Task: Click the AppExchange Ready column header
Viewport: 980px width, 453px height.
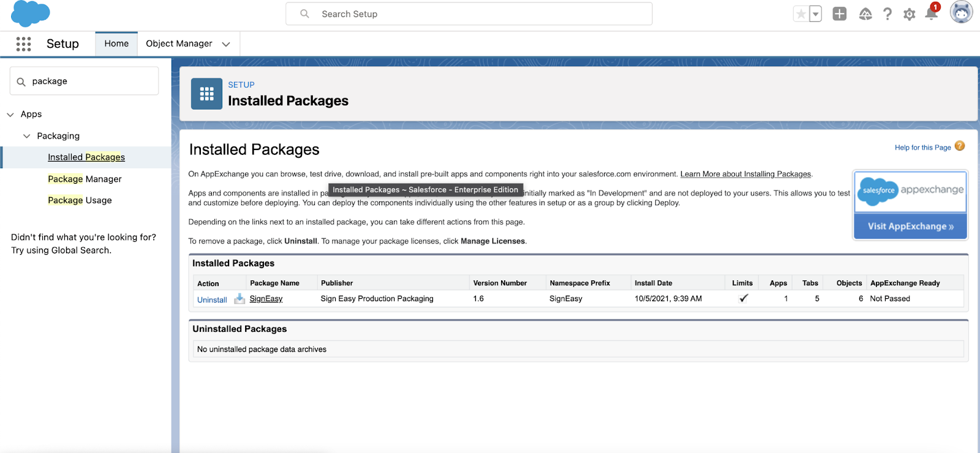Action: pos(905,283)
